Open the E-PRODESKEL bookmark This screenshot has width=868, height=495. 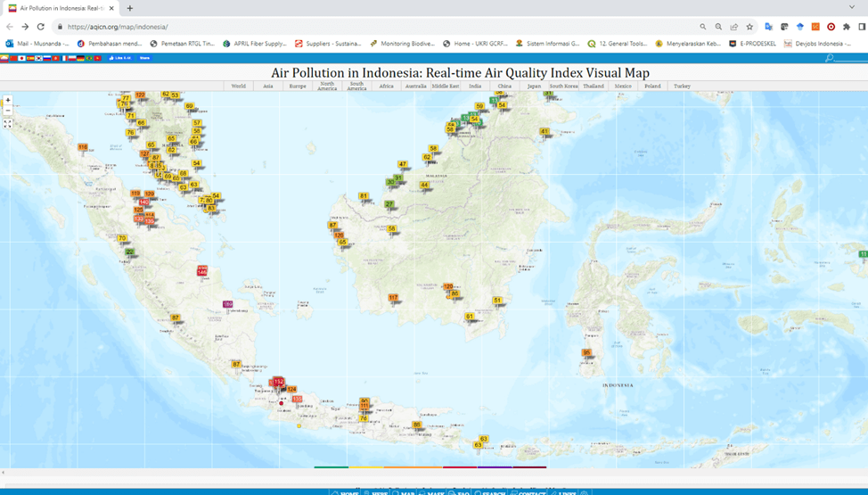[x=752, y=43]
